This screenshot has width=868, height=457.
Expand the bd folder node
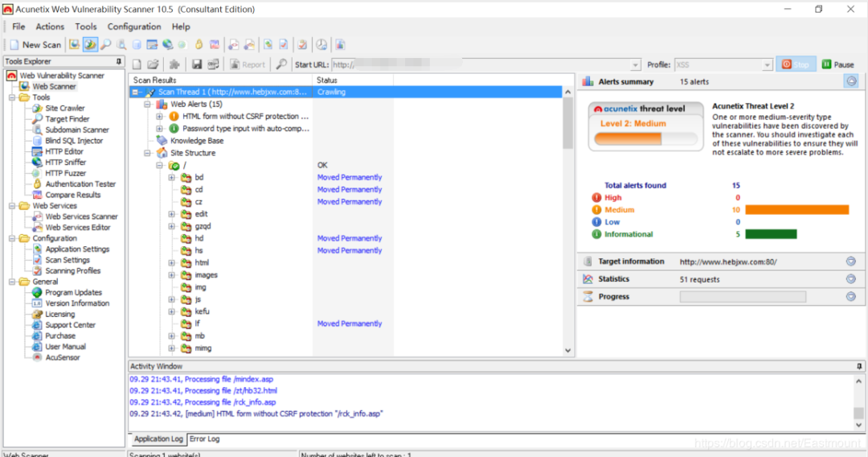coord(172,177)
